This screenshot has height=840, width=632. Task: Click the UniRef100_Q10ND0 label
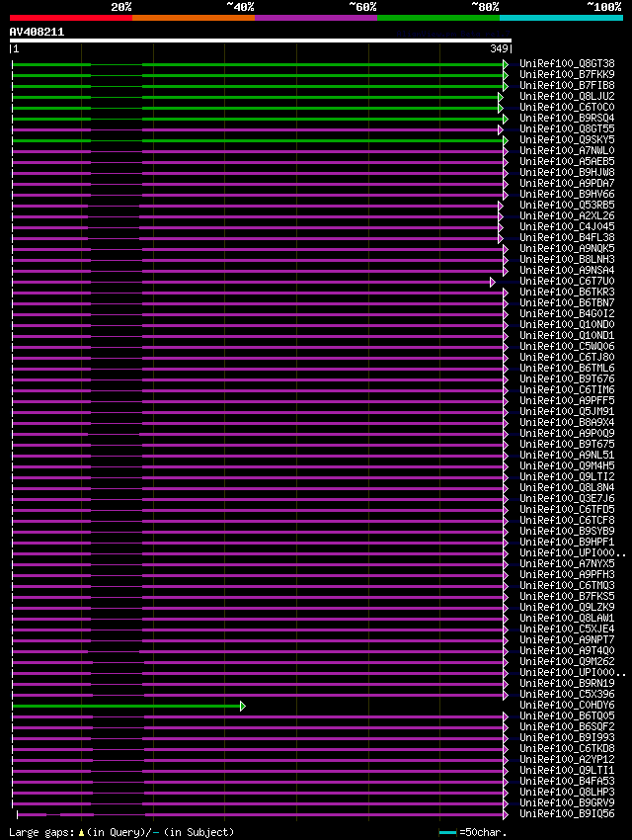click(x=567, y=325)
